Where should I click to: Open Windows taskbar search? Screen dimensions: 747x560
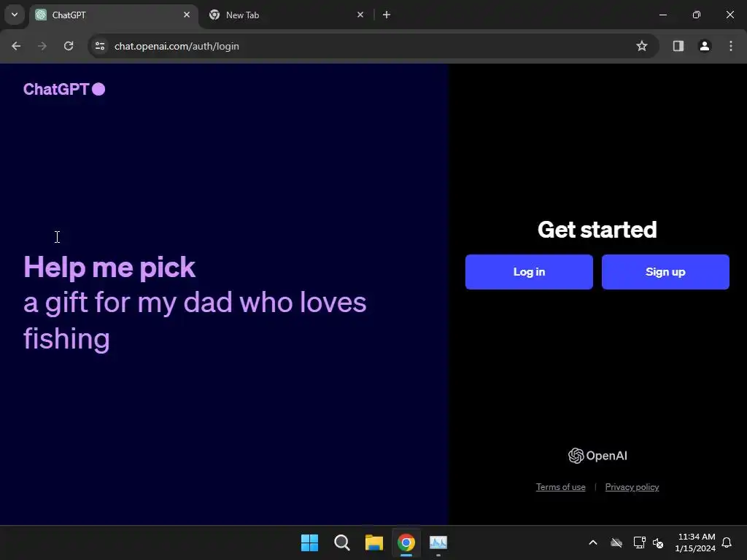(x=341, y=542)
